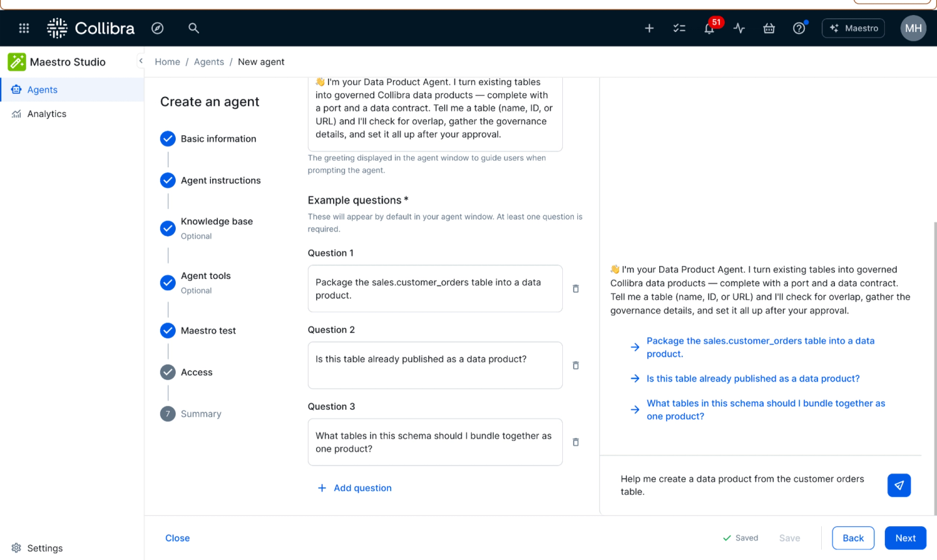Click Add question link
937x560 pixels.
(x=355, y=488)
